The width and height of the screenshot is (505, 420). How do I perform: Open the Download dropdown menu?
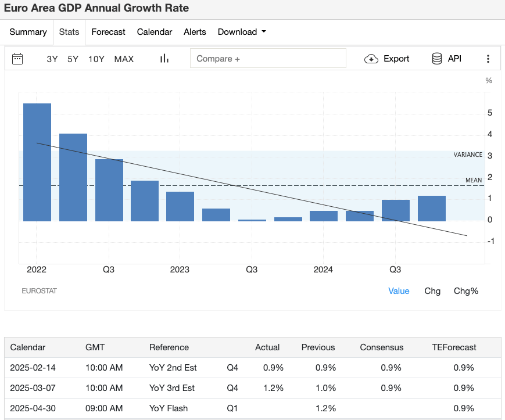242,32
